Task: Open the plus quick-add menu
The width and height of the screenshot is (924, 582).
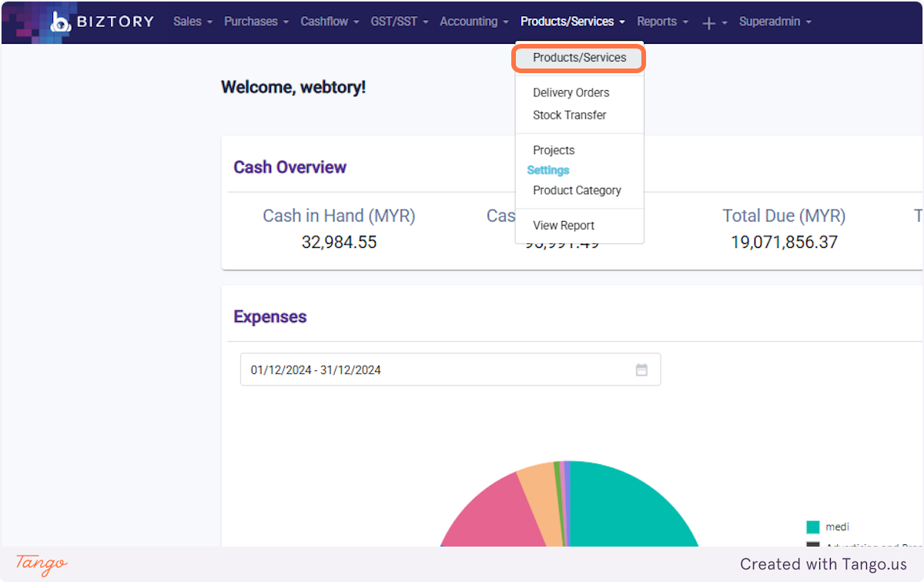Action: click(x=715, y=22)
